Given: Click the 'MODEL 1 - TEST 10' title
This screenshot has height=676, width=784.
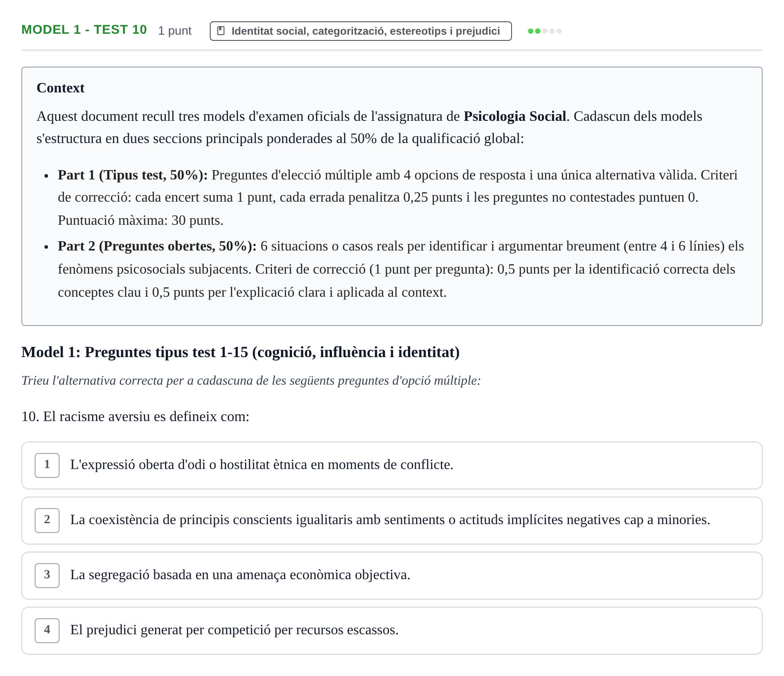Looking at the screenshot, I should coord(84,30).
